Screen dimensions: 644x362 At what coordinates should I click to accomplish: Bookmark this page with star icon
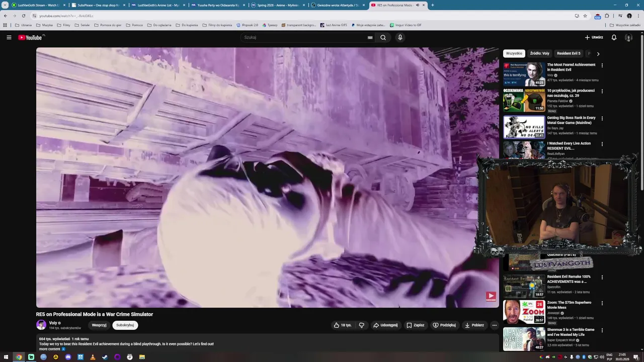click(x=585, y=16)
